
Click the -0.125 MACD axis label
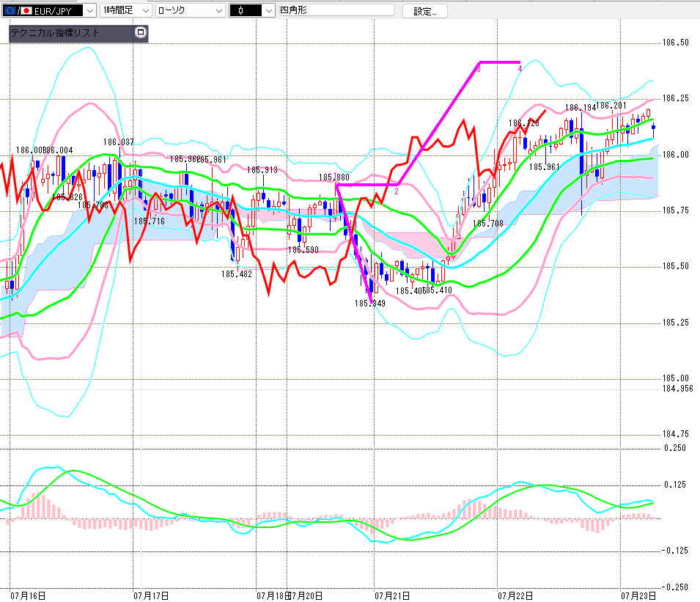(674, 551)
